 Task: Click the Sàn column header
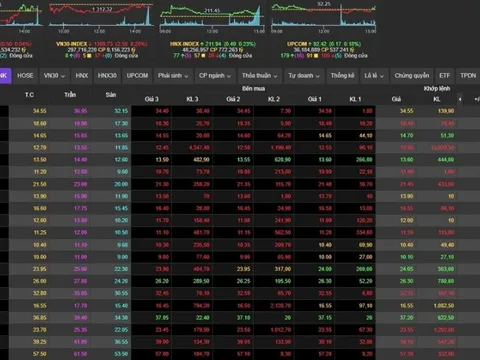(111, 95)
